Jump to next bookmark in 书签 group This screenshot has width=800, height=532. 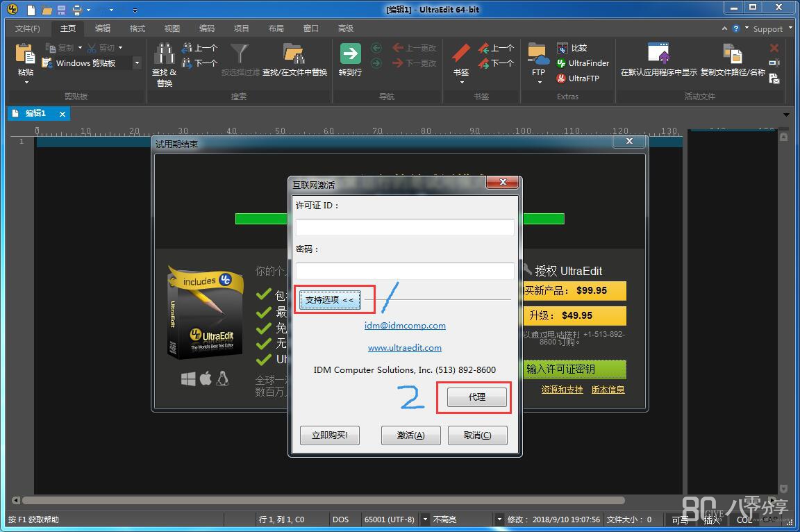496,63
